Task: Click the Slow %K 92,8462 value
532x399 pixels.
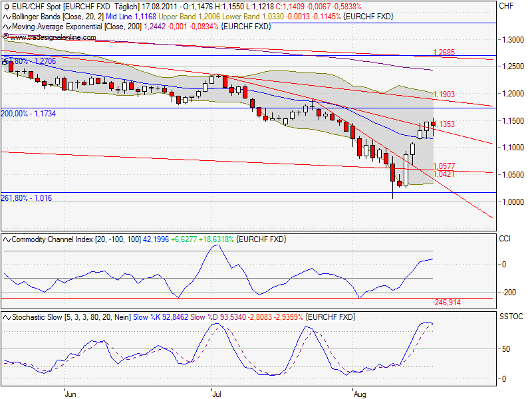Action: (x=160, y=317)
